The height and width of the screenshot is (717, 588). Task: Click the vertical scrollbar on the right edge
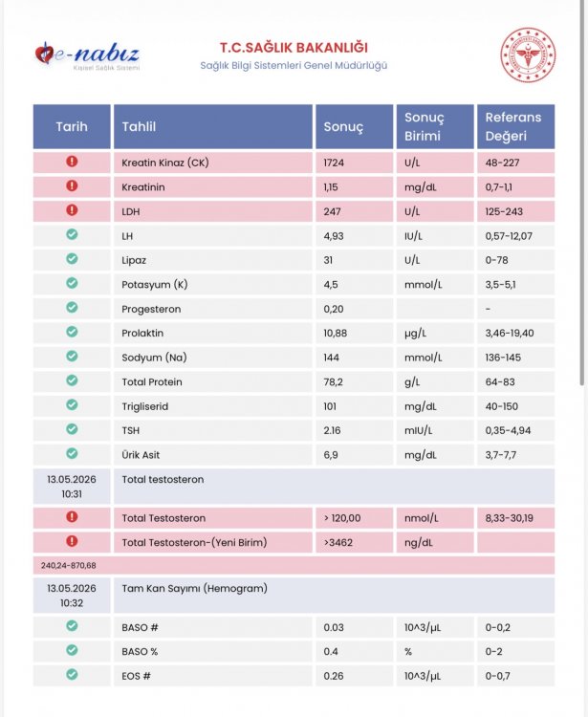point(582,192)
